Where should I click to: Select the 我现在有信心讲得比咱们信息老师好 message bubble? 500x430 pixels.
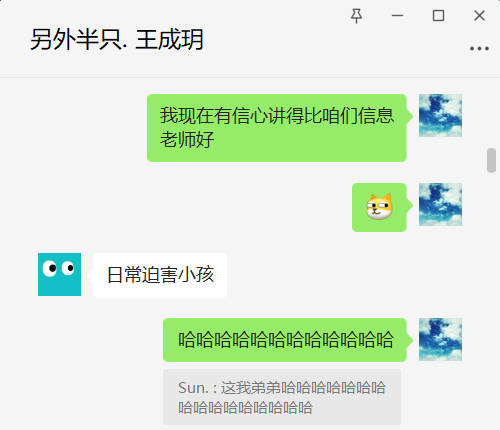coord(277,128)
